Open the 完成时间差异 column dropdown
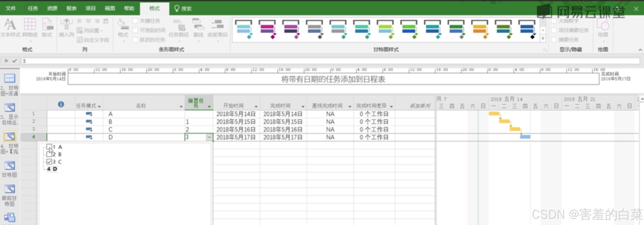 [391, 106]
